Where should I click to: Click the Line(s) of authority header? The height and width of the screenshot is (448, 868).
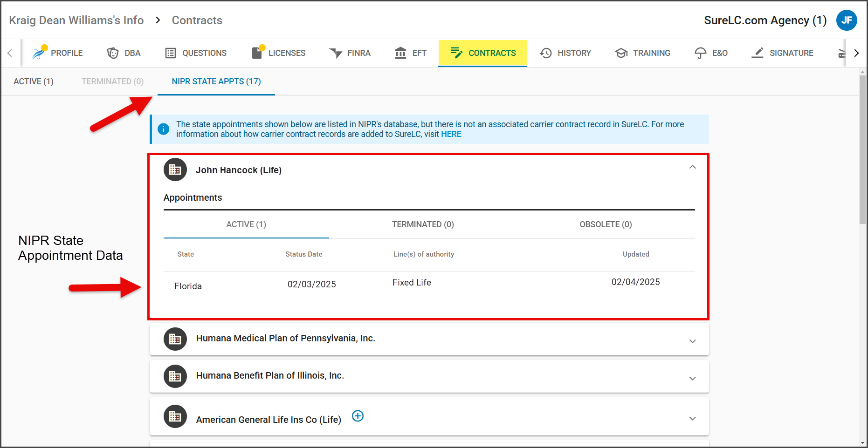pos(424,254)
